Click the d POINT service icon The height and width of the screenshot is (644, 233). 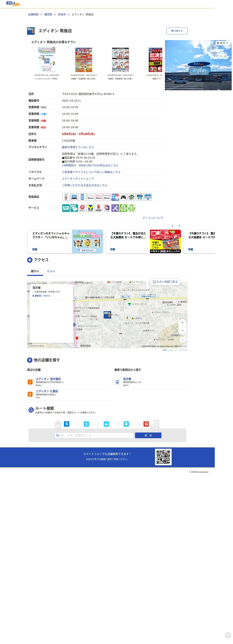(82, 208)
